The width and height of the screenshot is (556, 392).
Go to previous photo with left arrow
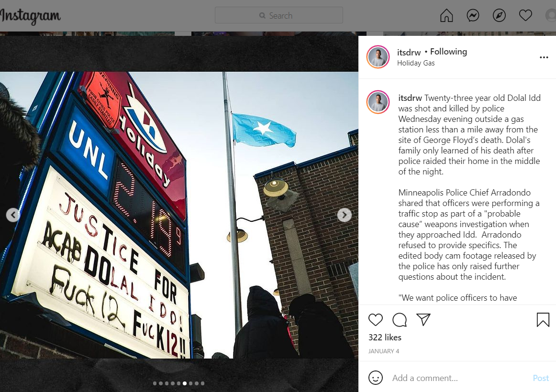tap(13, 215)
